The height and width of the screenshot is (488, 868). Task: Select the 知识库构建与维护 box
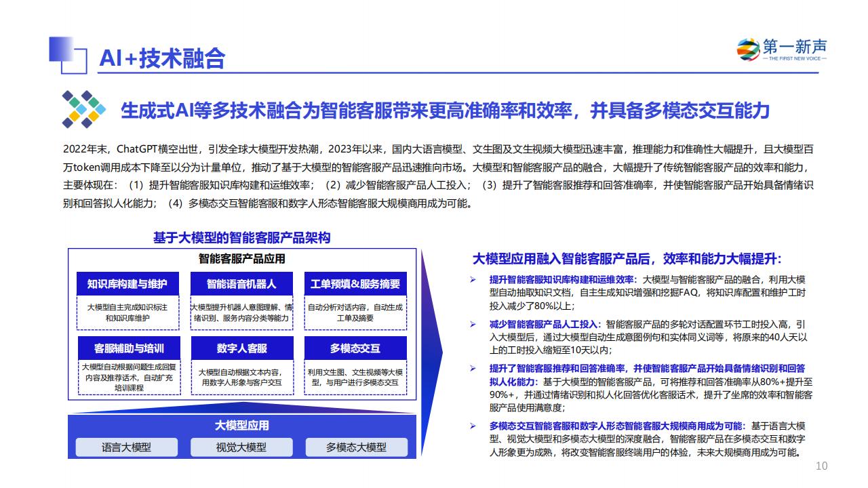[128, 284]
